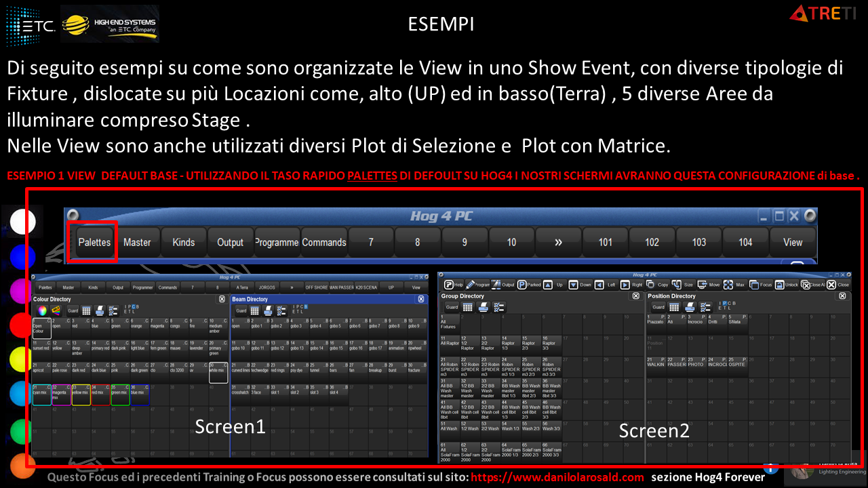Click the Move window icon in Screen2 toolbar
This screenshot has height=488, width=868.
coord(703,285)
